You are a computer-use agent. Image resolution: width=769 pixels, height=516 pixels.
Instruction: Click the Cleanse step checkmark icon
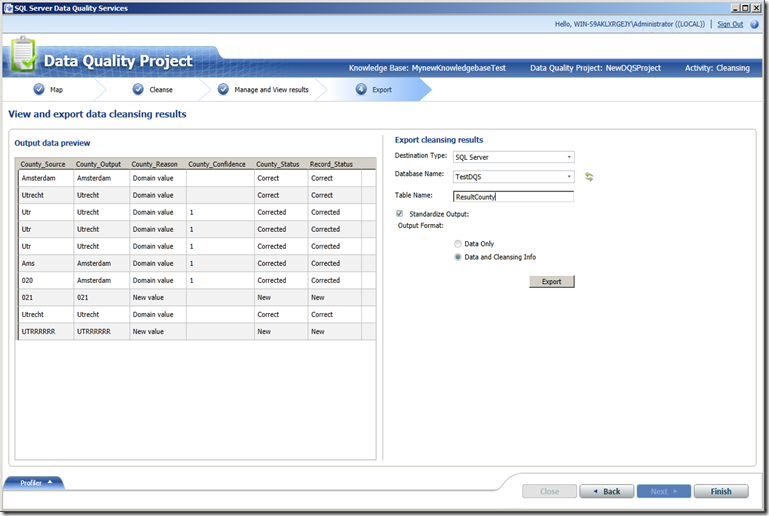(138, 89)
